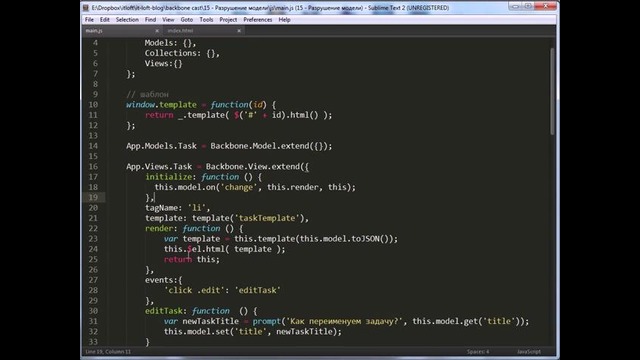Screen dimensions: 640x360
Task: Click the Line 19, Column 11 status text
Action: [108, 351]
